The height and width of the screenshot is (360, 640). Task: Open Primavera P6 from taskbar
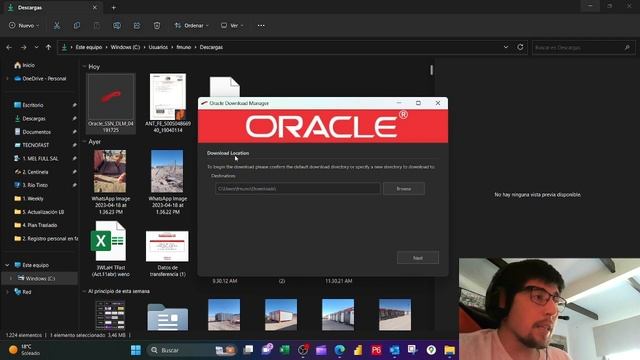click(x=376, y=350)
